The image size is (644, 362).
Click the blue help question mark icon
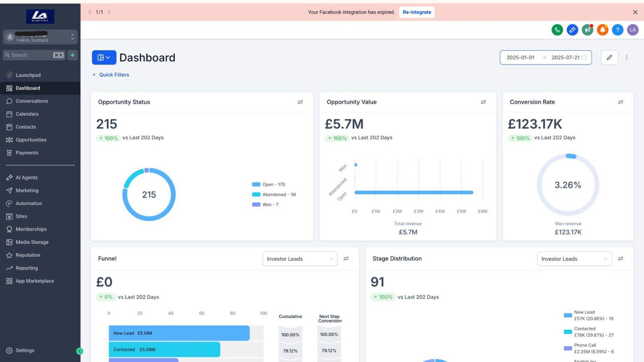click(617, 30)
